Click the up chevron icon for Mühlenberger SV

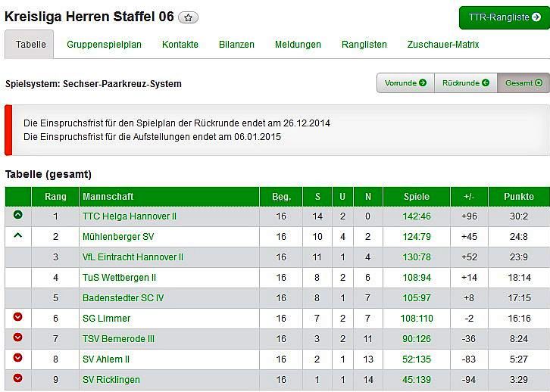18,236
